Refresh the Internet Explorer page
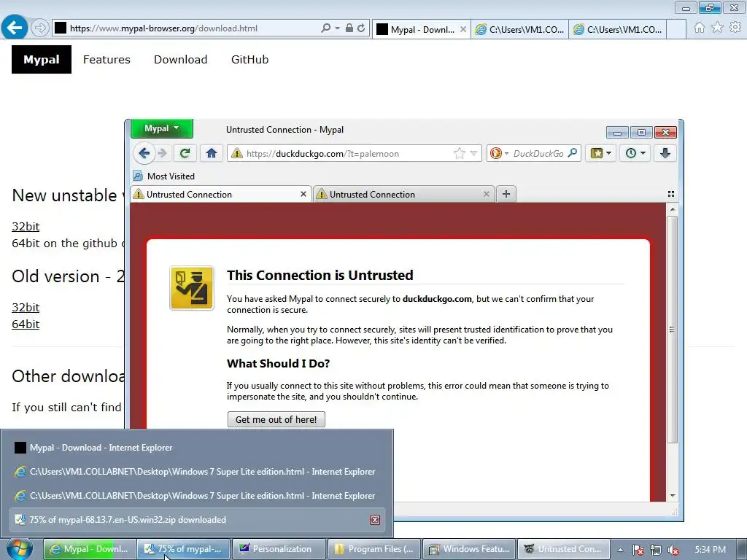The width and height of the screenshot is (747, 560). [x=362, y=28]
